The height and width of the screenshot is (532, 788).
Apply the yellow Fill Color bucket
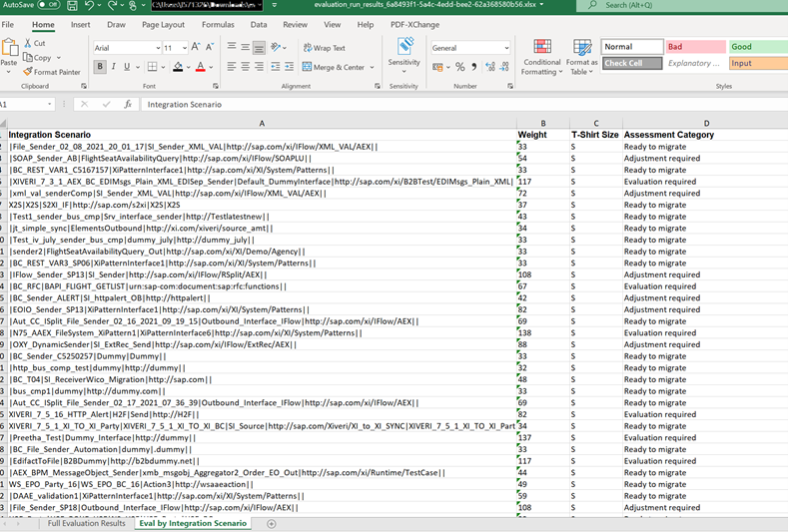click(x=178, y=66)
